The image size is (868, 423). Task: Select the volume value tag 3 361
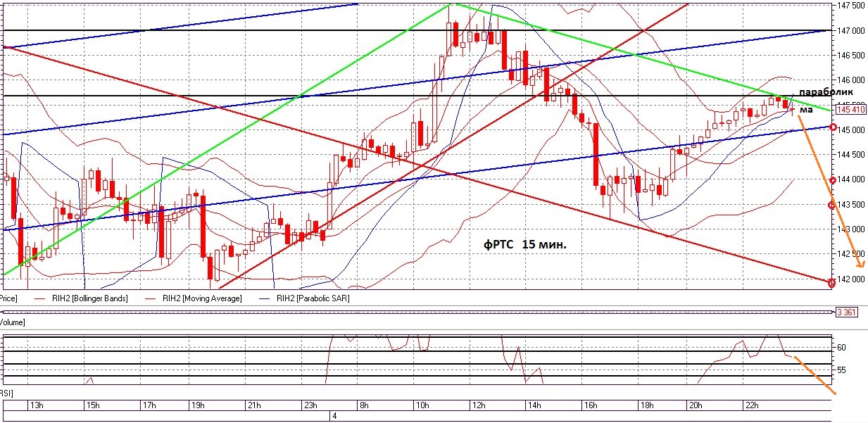pyautogui.click(x=848, y=312)
